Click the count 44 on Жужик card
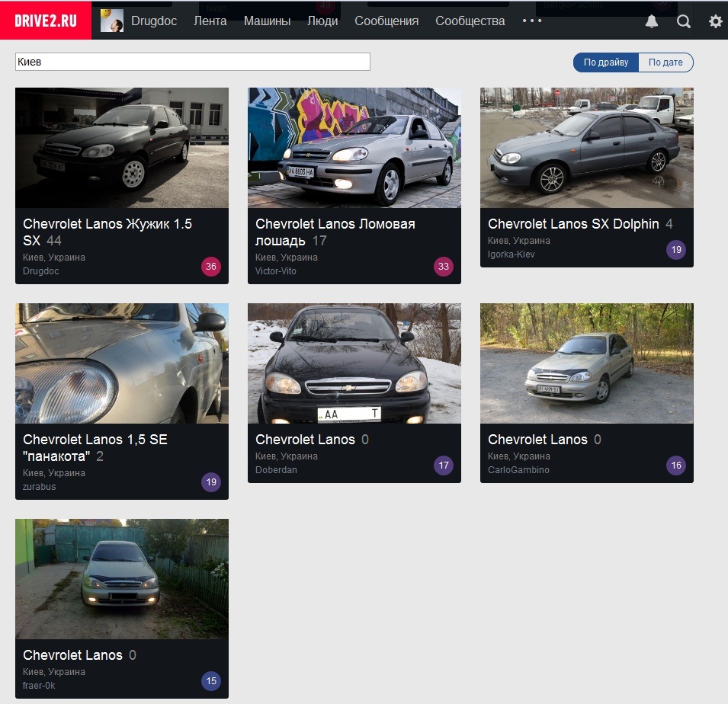728x704 pixels. 54,241
